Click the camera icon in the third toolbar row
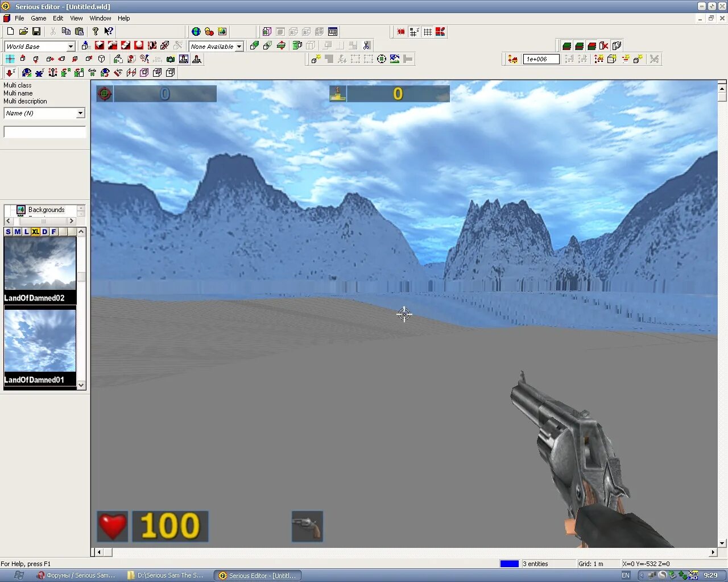This screenshot has width=728, height=582. [x=171, y=59]
